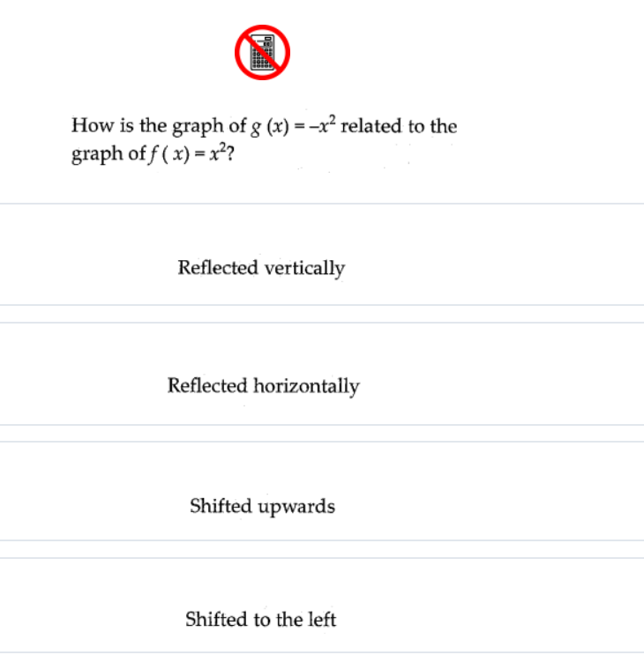Choose the "Reflected horizontally" answer option
The height and width of the screenshot is (670, 644).
click(x=322, y=374)
